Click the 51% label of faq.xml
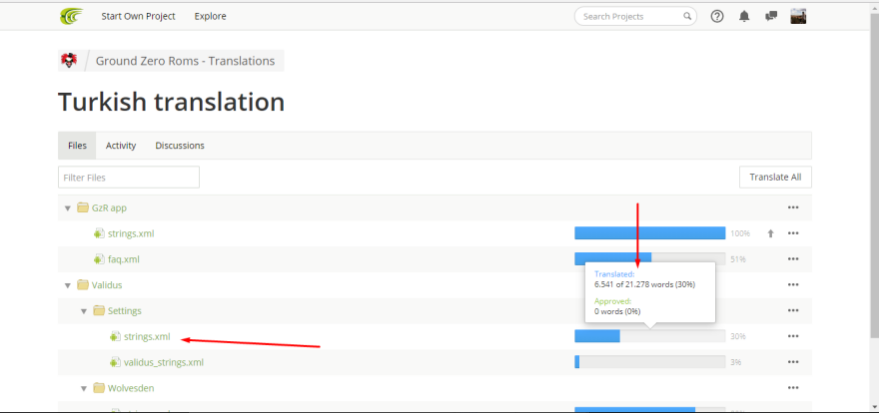The width and height of the screenshot is (879, 413). [x=738, y=259]
